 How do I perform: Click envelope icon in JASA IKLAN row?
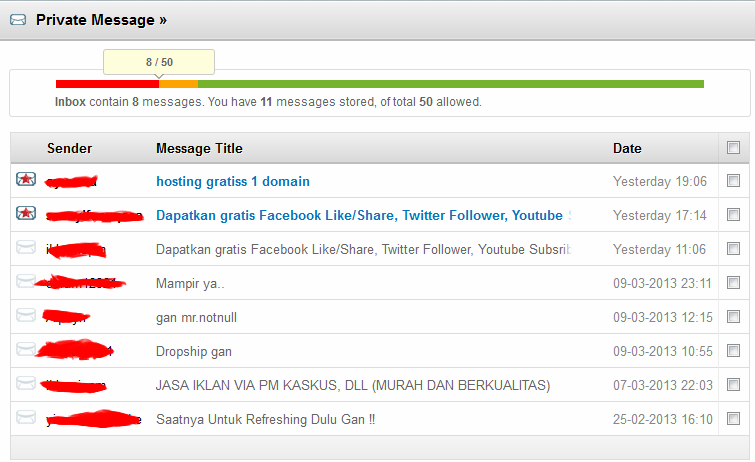pos(26,383)
